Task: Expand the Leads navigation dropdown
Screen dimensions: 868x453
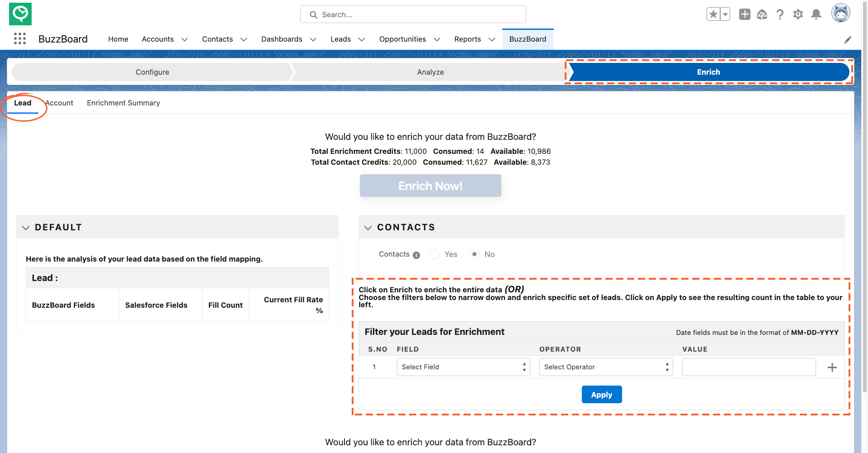Action: (362, 39)
